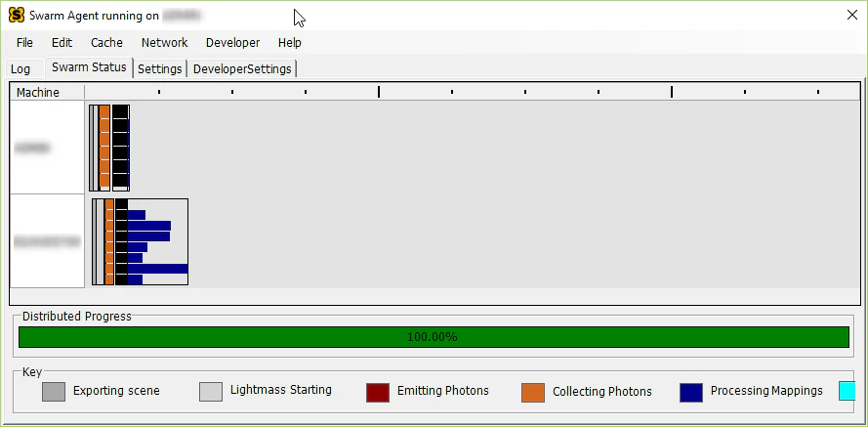Image resolution: width=868 pixels, height=427 pixels.
Task: Click the Processing Mappings blue swatch
Action: click(691, 392)
